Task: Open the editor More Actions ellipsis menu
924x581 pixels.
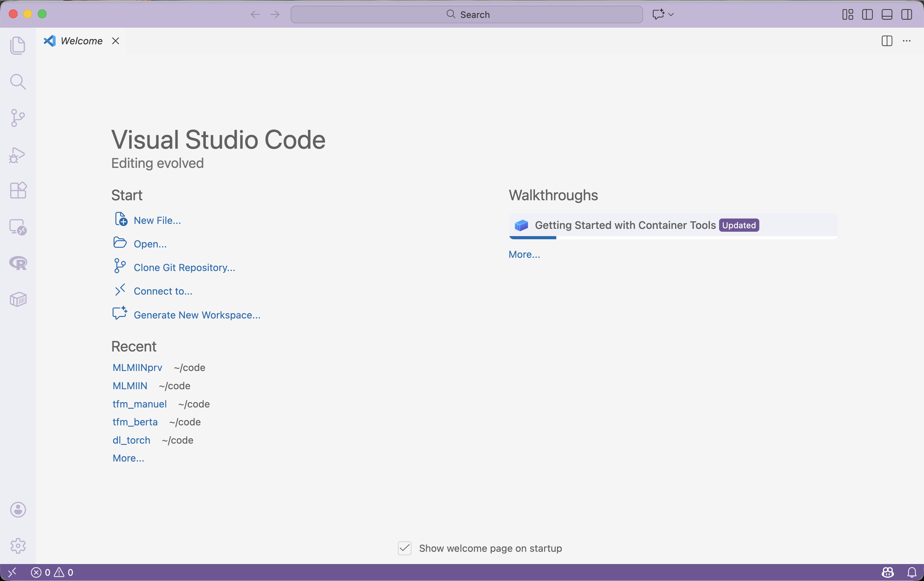Action: (x=906, y=41)
